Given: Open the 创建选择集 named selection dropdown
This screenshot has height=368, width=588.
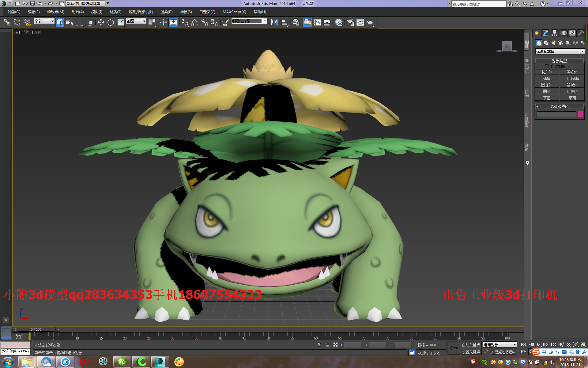Looking at the screenshot, I should [249, 21].
